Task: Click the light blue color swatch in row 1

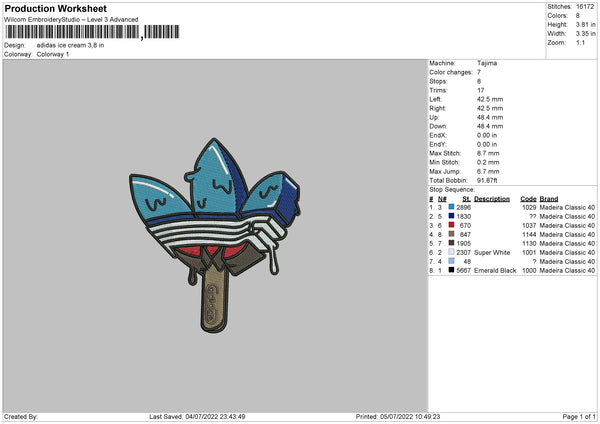Action: coord(452,207)
